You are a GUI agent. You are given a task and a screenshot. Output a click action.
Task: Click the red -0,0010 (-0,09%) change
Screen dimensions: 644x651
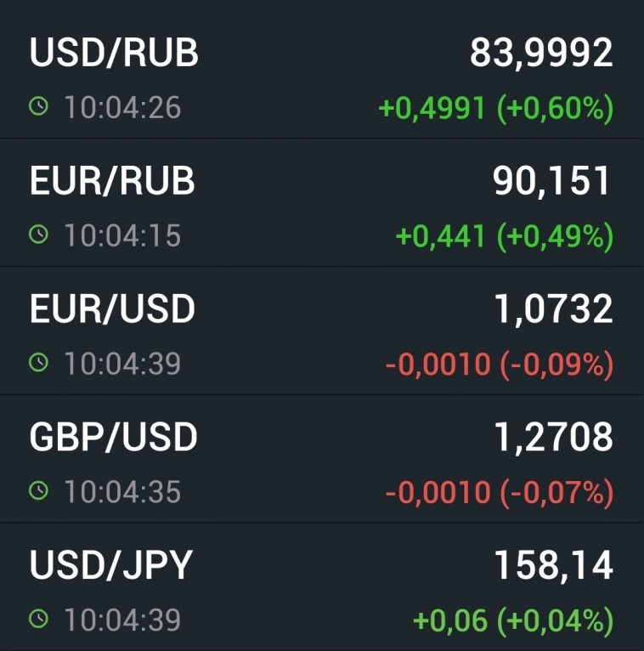pos(499,365)
